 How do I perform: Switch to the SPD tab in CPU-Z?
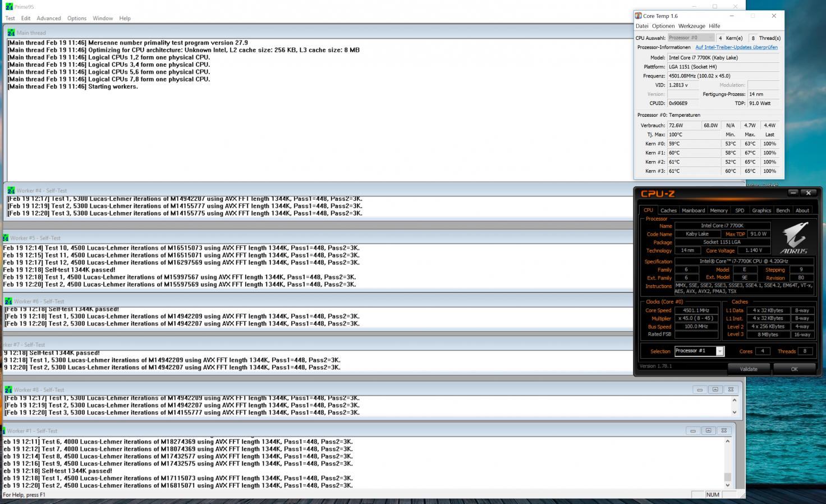click(740, 210)
